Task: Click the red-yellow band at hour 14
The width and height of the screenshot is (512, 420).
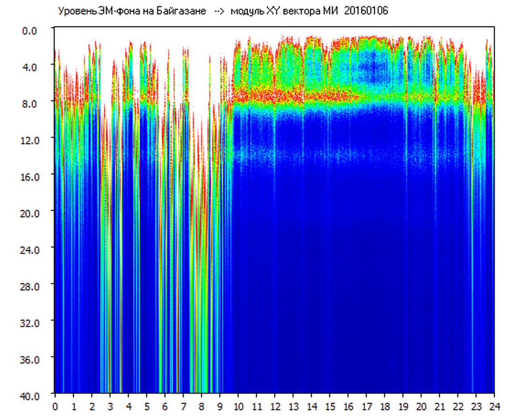Action: coord(312,96)
